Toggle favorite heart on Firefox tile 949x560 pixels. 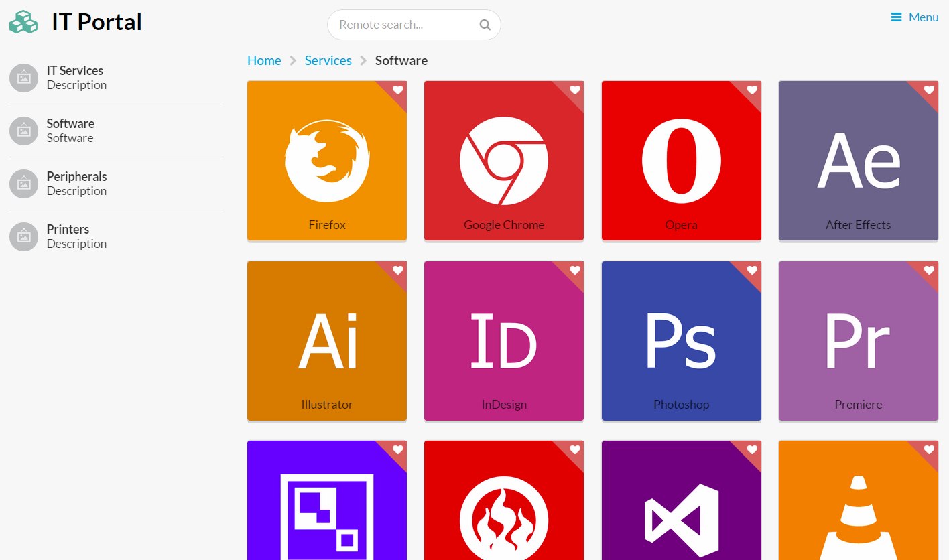pyautogui.click(x=397, y=90)
